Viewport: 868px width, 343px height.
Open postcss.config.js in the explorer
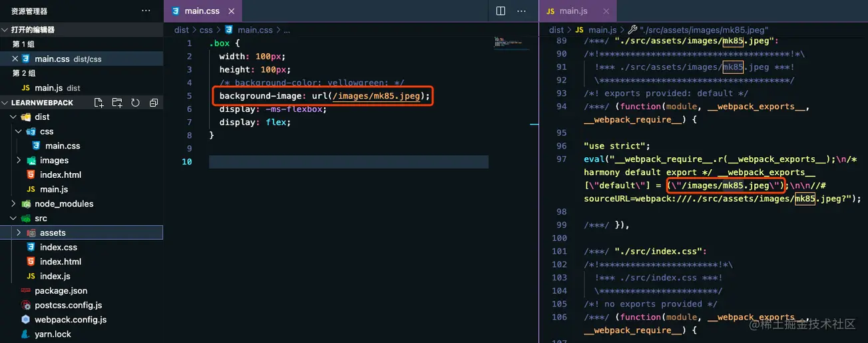(x=68, y=305)
